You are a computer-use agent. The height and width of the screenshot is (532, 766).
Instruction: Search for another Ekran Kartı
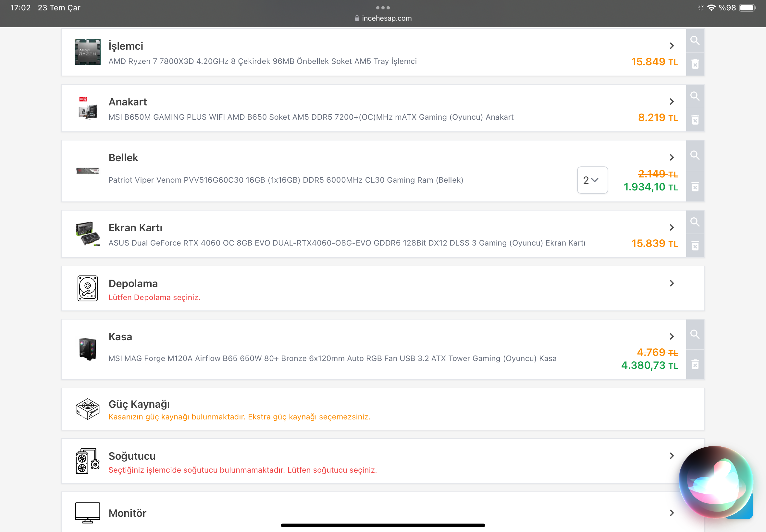695,222
